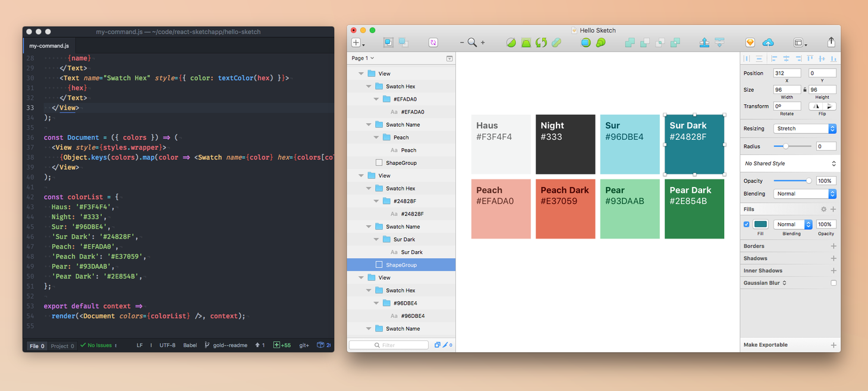
Task: Add a border with Borders plus
Action: click(x=834, y=246)
